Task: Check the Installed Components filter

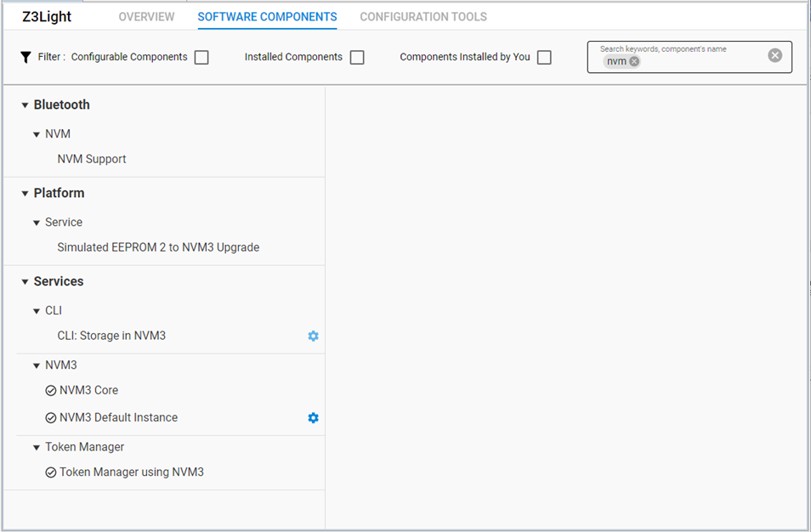Action: coord(357,57)
